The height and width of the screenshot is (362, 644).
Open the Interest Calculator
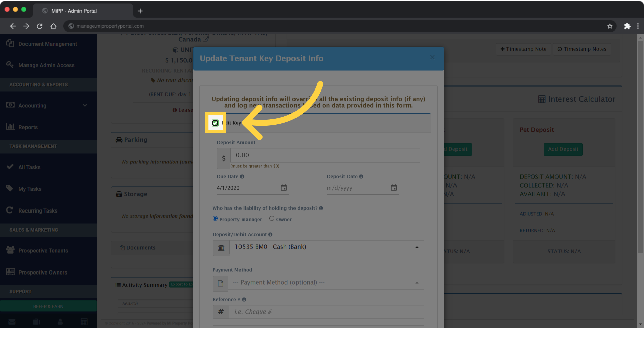coord(577,99)
